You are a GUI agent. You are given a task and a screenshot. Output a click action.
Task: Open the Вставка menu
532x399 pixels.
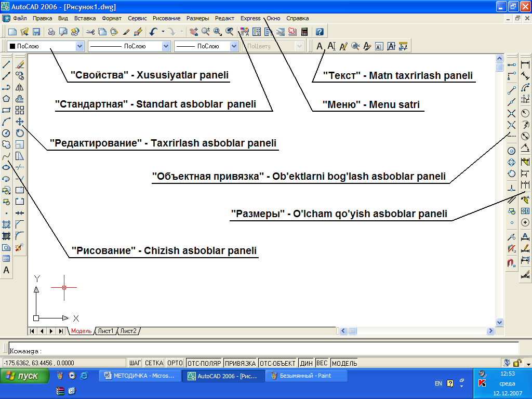(x=85, y=18)
